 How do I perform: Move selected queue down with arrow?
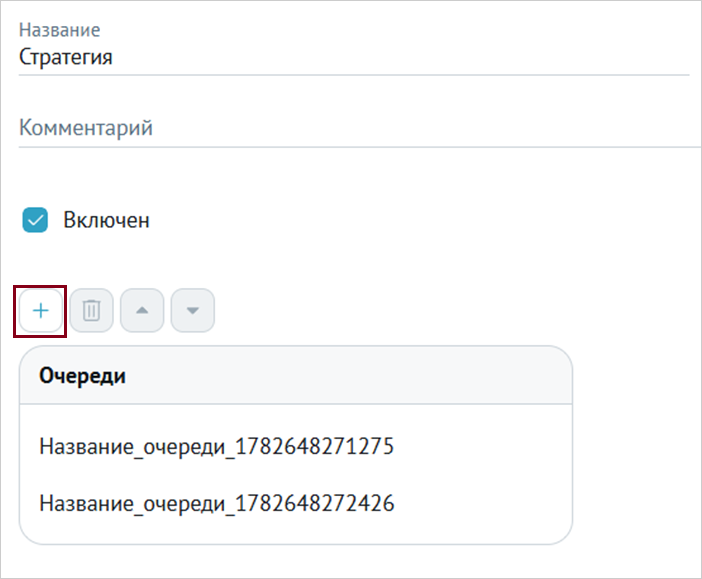pos(193,310)
